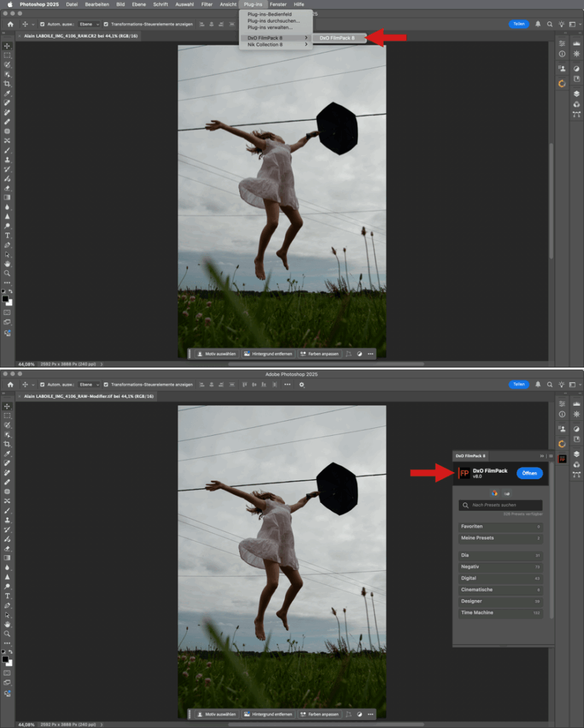The image size is (584, 728).
Task: Select the Hand tool in lower window toolbar
Action: (x=7, y=623)
